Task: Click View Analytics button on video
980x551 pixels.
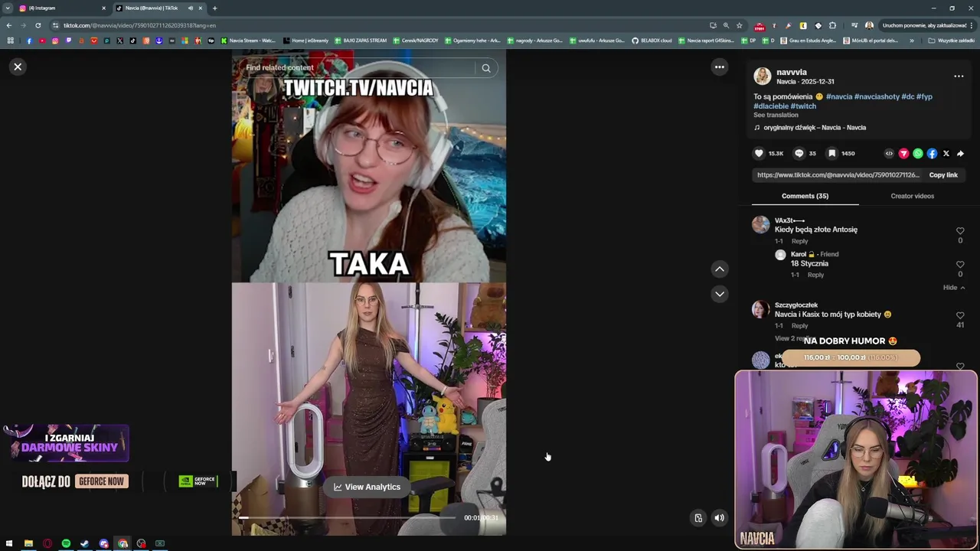Action: [367, 487]
